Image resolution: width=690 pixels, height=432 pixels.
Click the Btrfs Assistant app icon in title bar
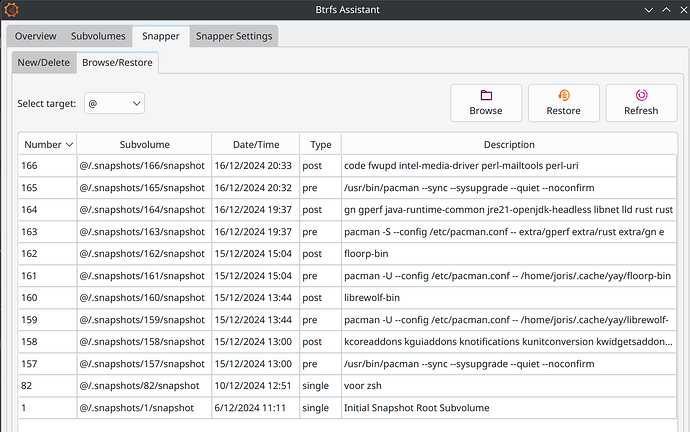tap(11, 9)
